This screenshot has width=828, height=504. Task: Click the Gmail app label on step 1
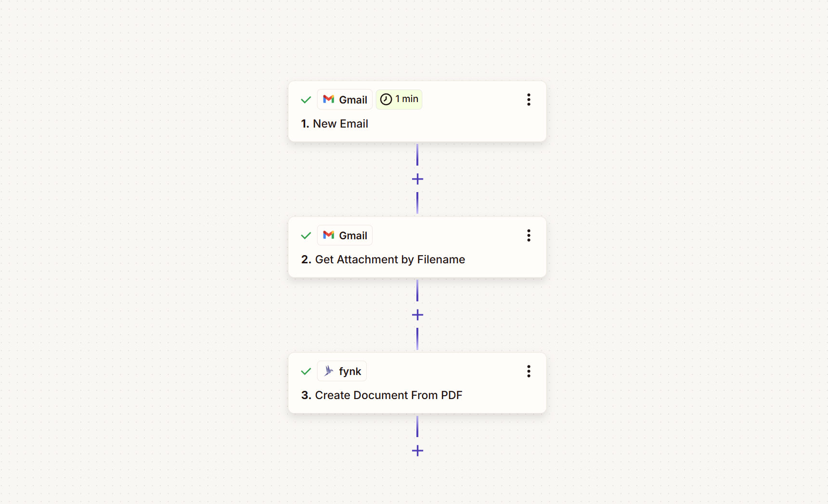coord(353,99)
